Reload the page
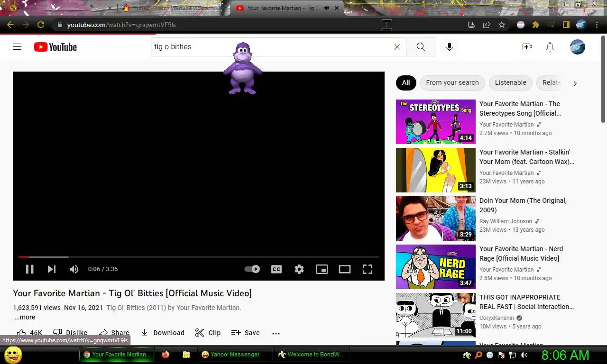 pos(41,25)
